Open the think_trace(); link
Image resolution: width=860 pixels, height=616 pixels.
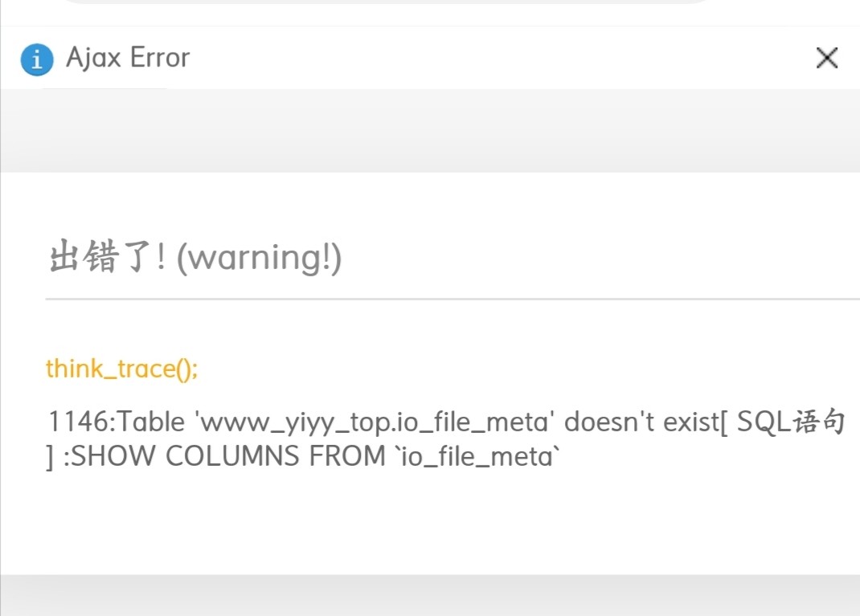[121, 369]
